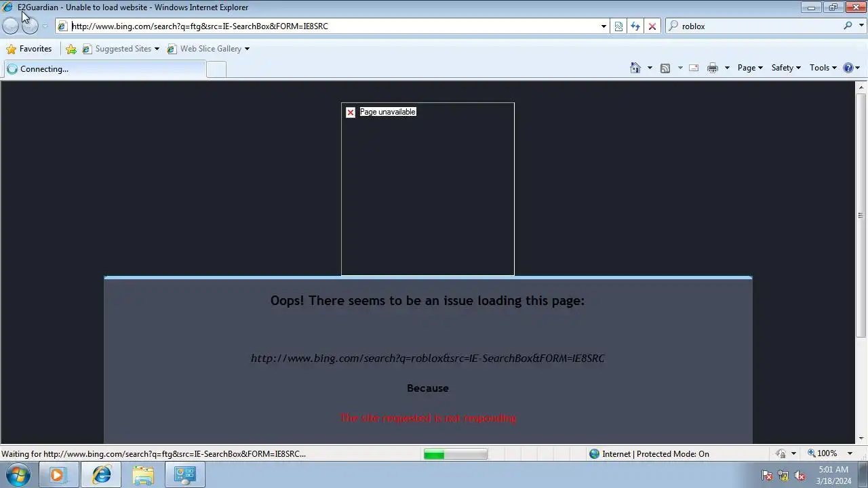Screen dimensions: 868x488
Task: Click the Page unavailable broken image
Action: 428,189
